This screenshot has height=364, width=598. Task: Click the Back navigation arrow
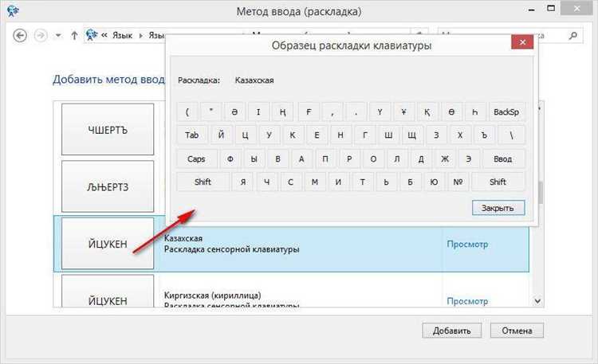click(20, 36)
